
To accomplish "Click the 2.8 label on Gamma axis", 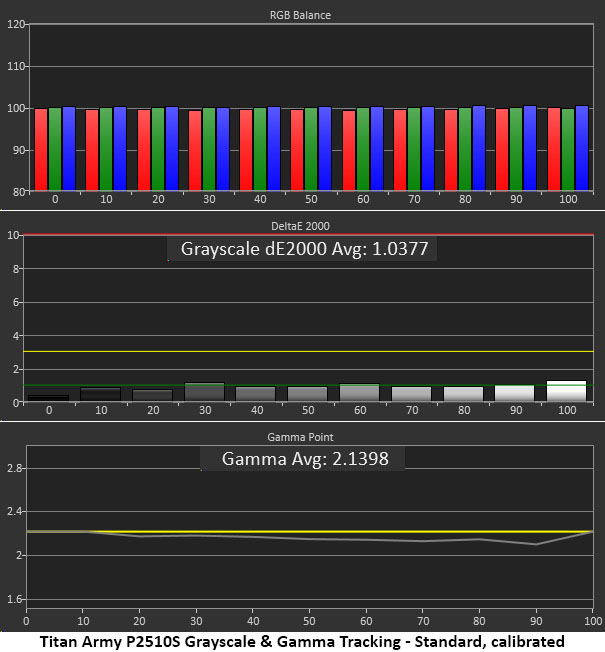I will (15, 469).
